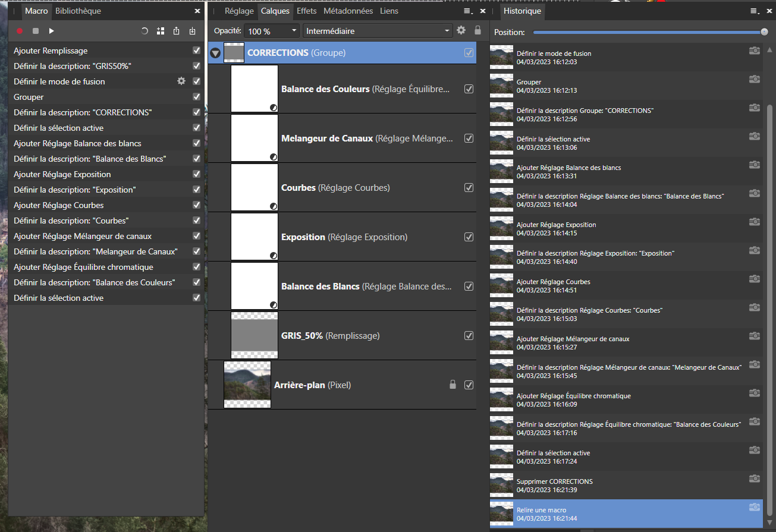
Task: Select macro step Ajouter Réglage Équilibre chromatique
Action: 106,267
